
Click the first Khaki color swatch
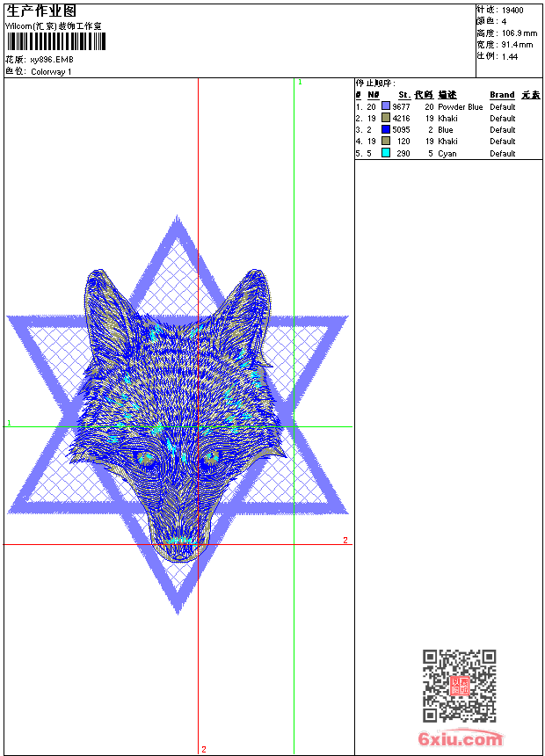click(386, 118)
